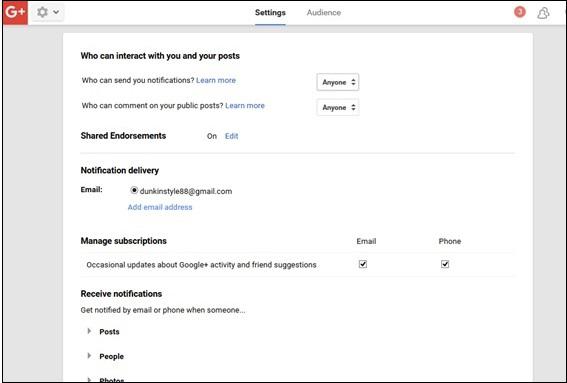Screen dimensions: 567x383
Task: Open Learn more about sending notifications
Action: click(x=216, y=80)
